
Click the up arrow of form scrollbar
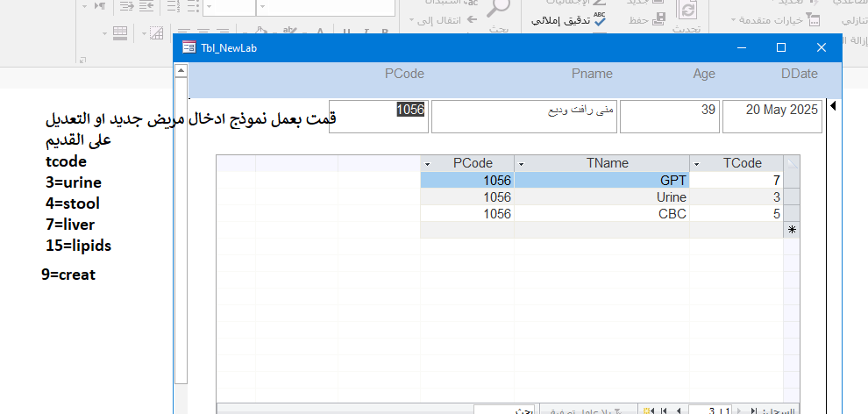pos(181,70)
